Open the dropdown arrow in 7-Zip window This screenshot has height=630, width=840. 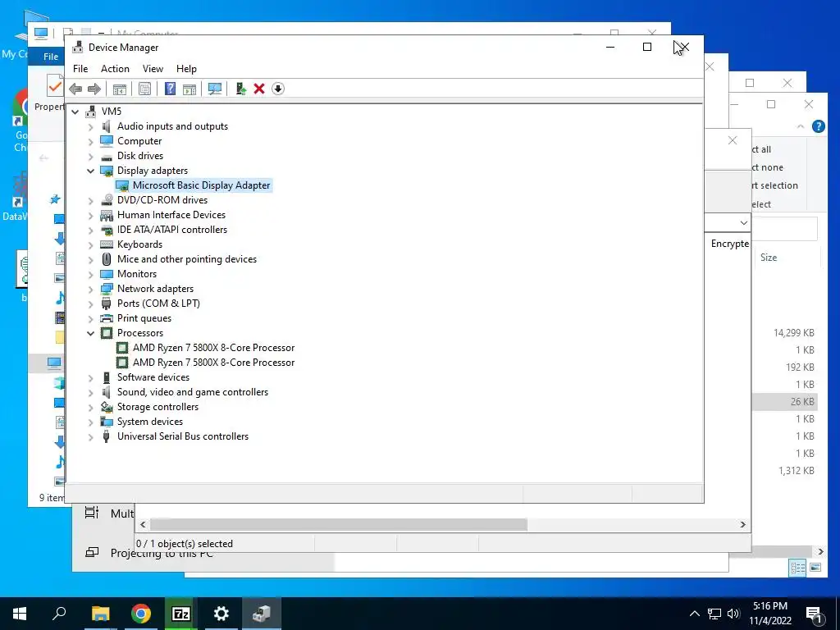(743, 223)
